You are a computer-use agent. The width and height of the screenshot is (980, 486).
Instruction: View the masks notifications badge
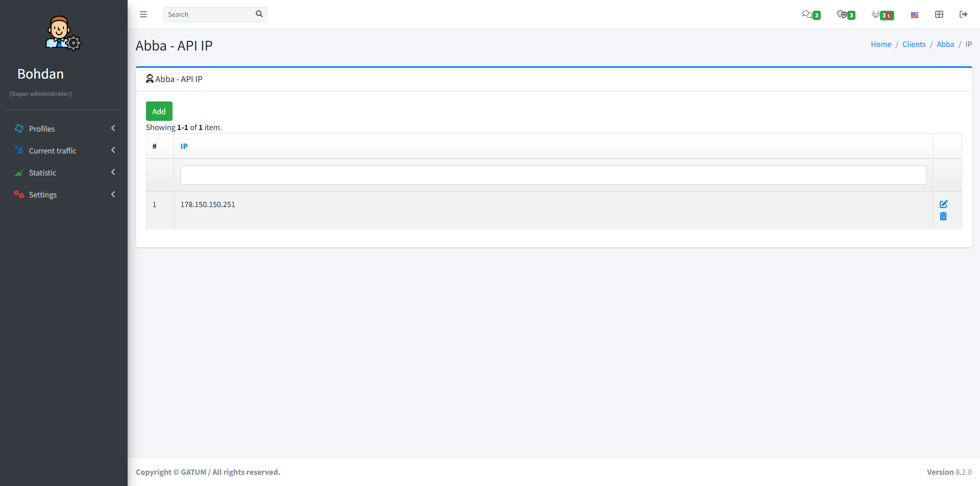845,14
